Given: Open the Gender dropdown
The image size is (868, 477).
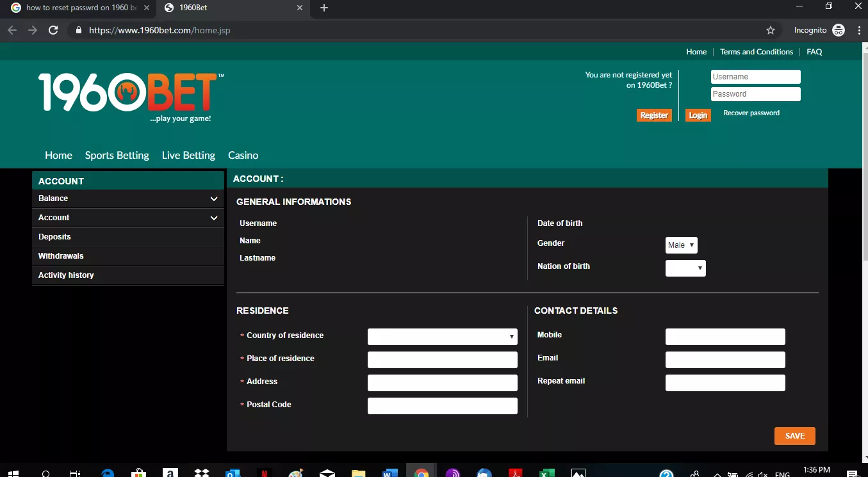Looking at the screenshot, I should (x=681, y=245).
